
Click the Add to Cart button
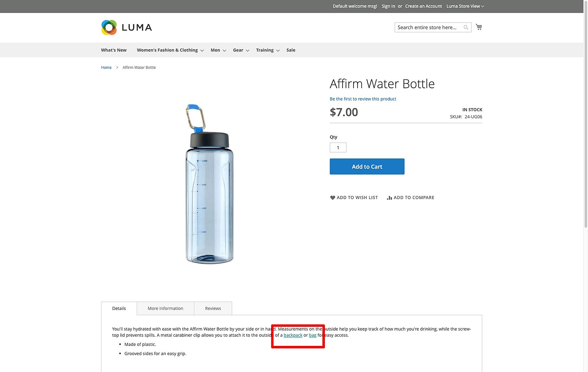(367, 166)
